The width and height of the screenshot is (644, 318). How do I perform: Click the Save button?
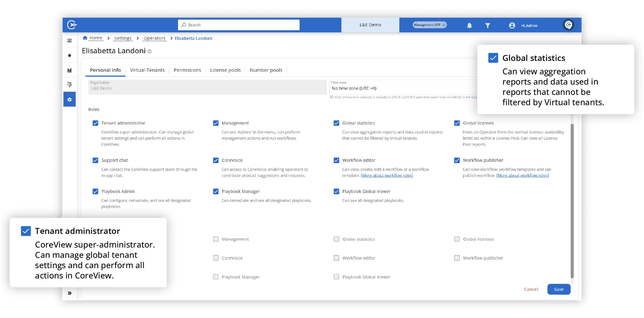click(x=559, y=289)
